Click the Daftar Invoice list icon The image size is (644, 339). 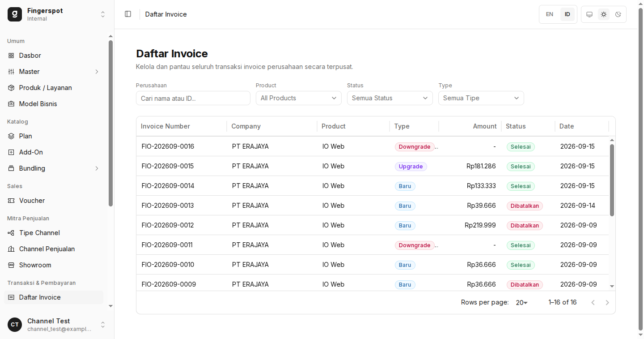(11, 297)
